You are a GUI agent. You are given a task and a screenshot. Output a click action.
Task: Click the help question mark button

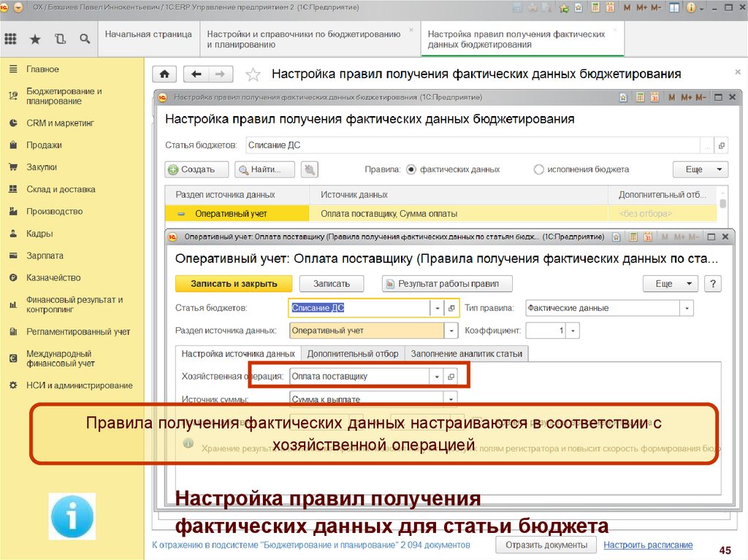[x=712, y=284]
